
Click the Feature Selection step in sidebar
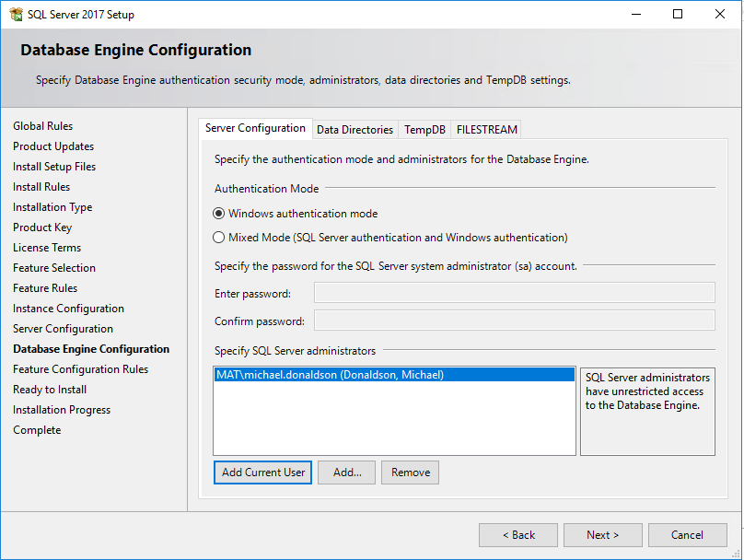(x=54, y=268)
